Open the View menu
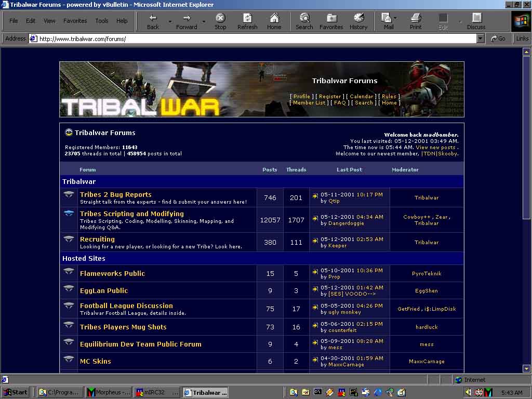The width and height of the screenshot is (532, 399). click(49, 21)
